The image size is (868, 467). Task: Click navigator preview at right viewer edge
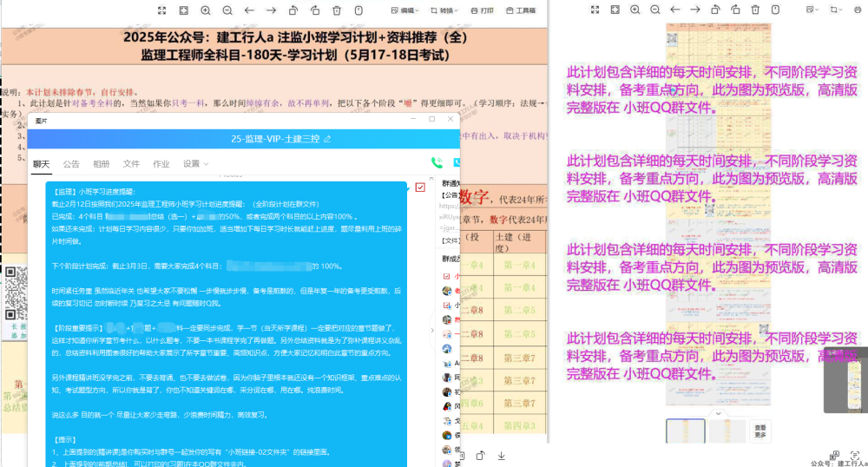pyautogui.click(x=845, y=380)
